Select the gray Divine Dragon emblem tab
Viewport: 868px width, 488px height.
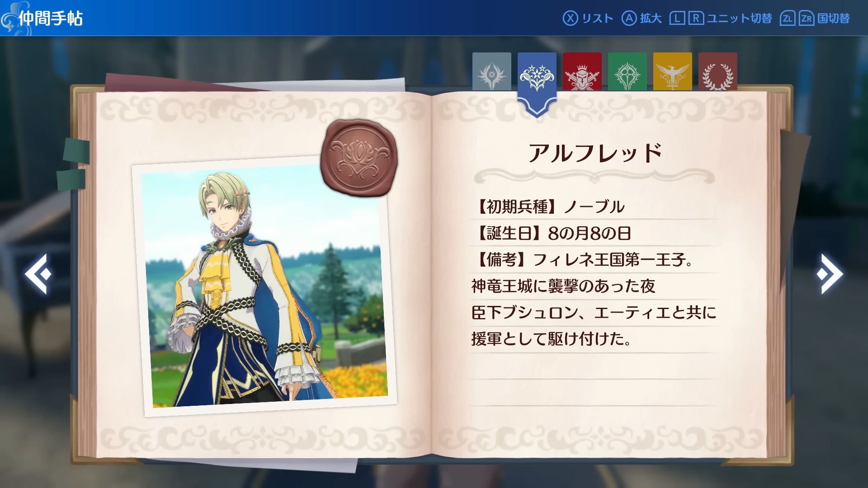[x=492, y=71]
